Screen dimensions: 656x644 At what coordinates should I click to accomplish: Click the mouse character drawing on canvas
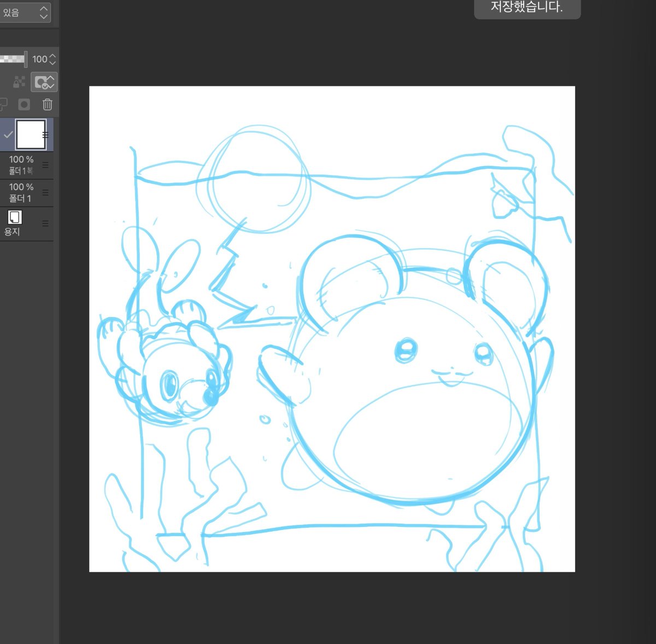(415, 372)
